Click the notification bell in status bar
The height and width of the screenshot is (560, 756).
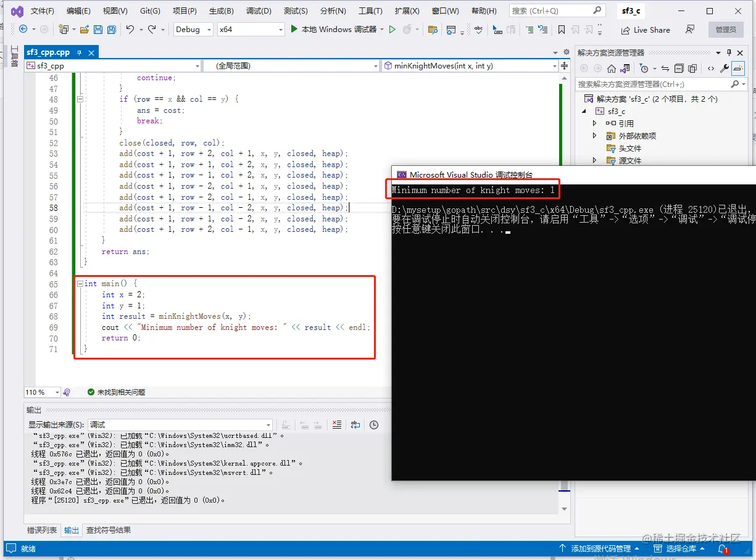coord(722,548)
